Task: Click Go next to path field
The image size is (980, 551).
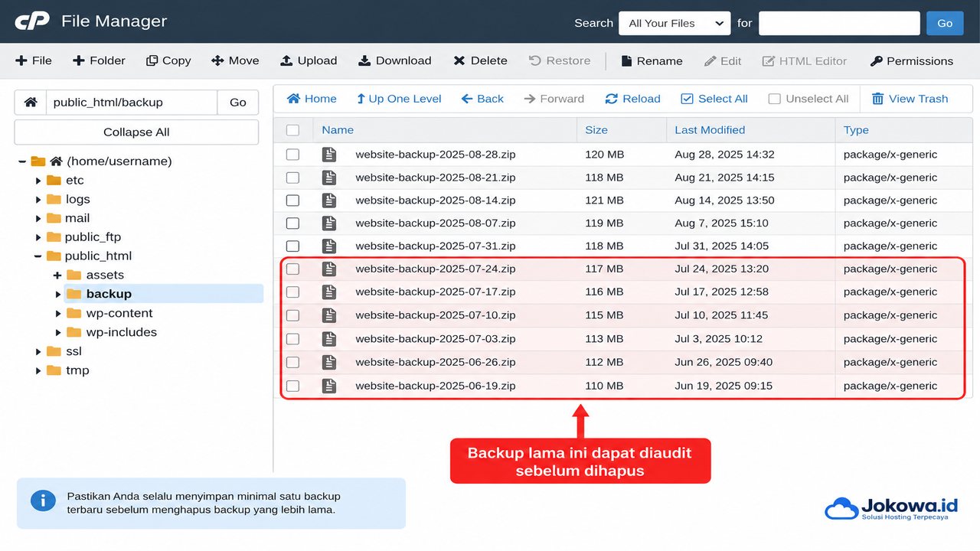Action: pos(238,102)
